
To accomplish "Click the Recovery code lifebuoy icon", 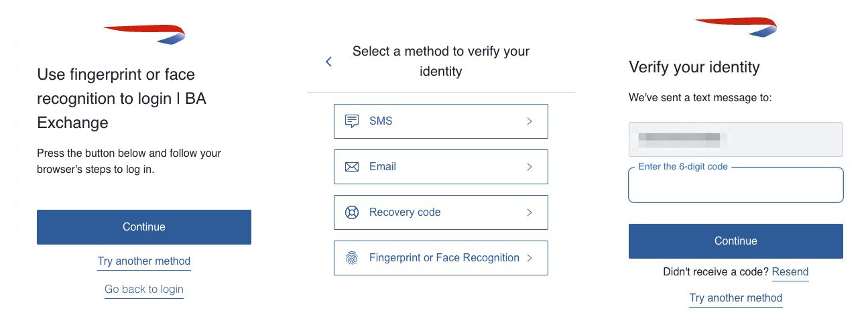I will point(352,212).
